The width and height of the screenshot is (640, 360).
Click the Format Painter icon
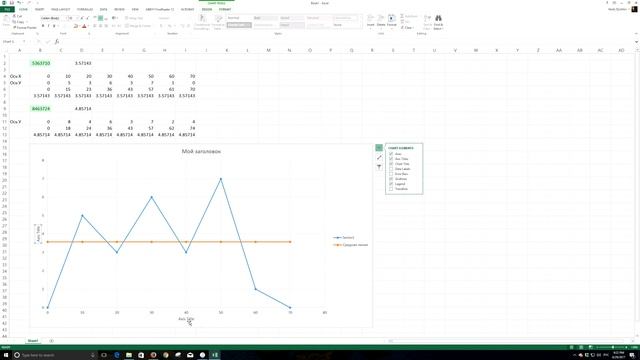click(x=14, y=27)
